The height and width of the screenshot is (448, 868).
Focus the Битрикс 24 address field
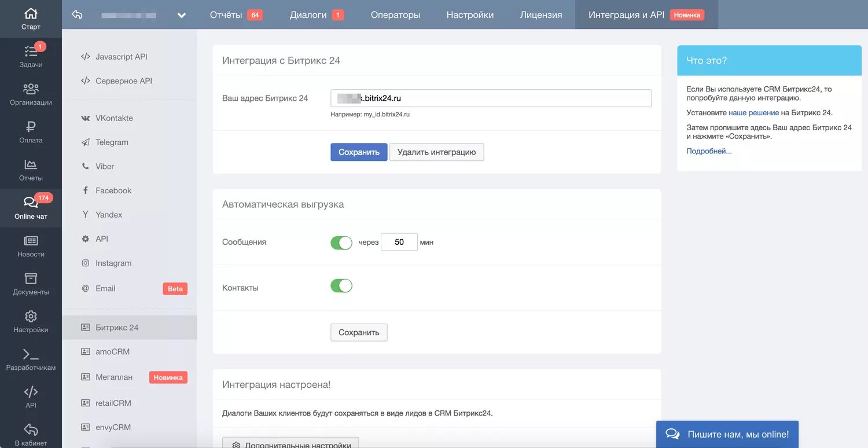pyautogui.click(x=491, y=98)
